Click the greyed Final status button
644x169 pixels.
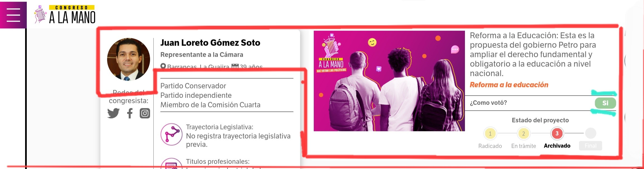590,146
